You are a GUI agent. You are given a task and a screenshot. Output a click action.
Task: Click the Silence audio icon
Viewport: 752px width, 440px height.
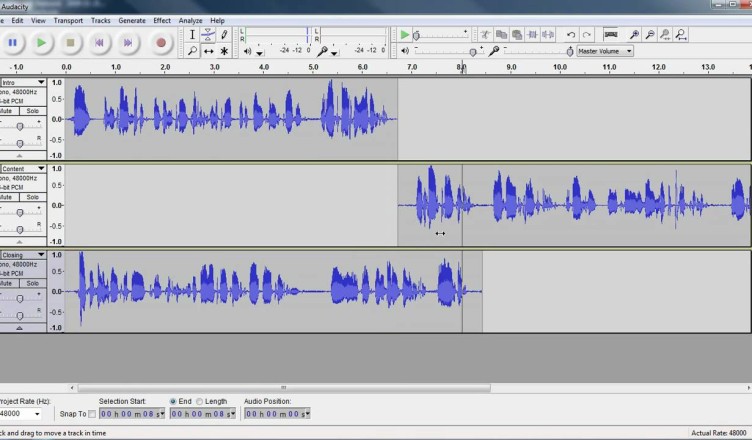tap(548, 35)
